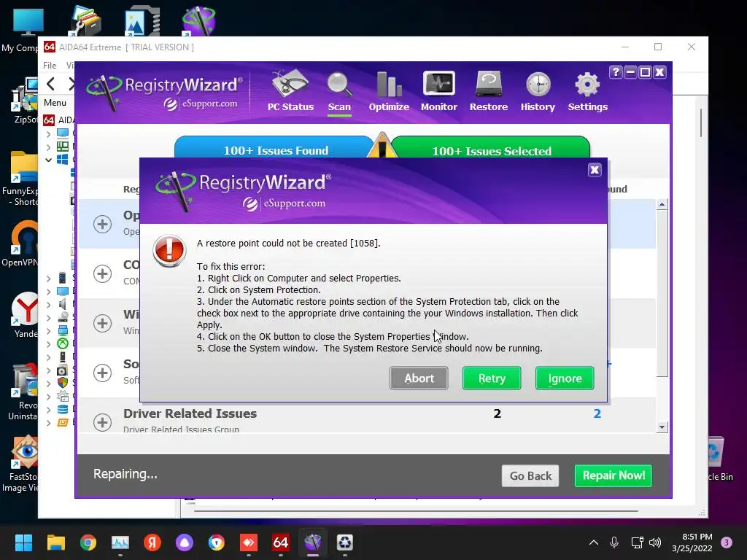
Task: Click the 100+ Issues Found tab
Action: 275,147
